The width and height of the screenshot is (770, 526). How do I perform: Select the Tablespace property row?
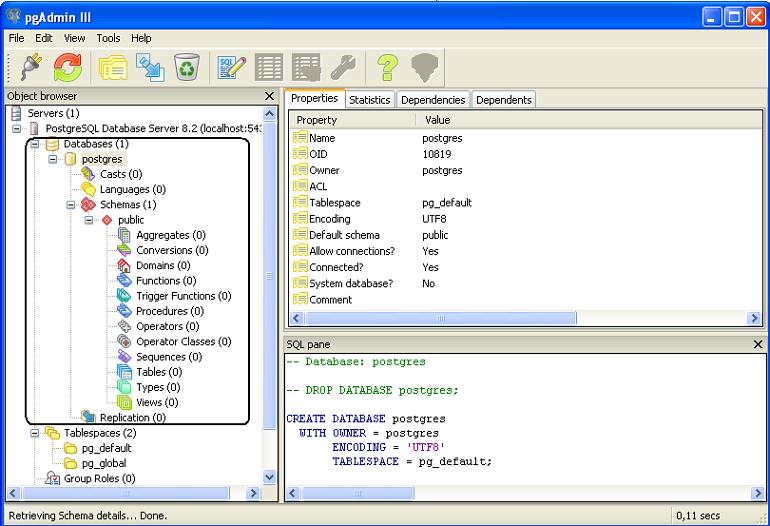click(x=526, y=202)
